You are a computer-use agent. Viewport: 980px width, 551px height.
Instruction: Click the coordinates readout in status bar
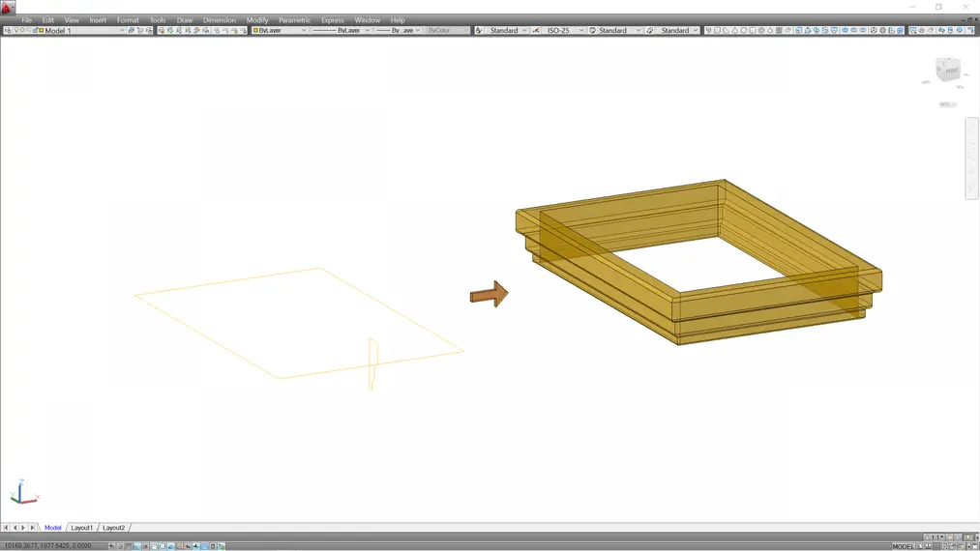(50, 546)
